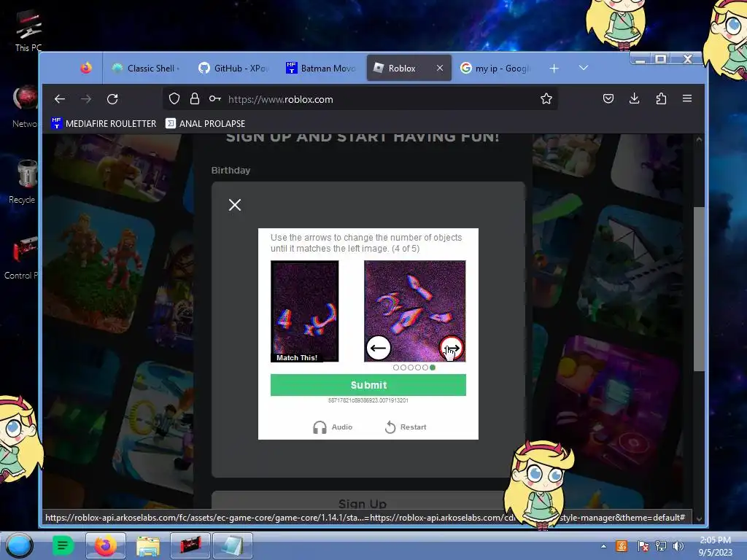The image size is (747, 560).
Task: Submit the captcha answer
Action: [x=368, y=385]
